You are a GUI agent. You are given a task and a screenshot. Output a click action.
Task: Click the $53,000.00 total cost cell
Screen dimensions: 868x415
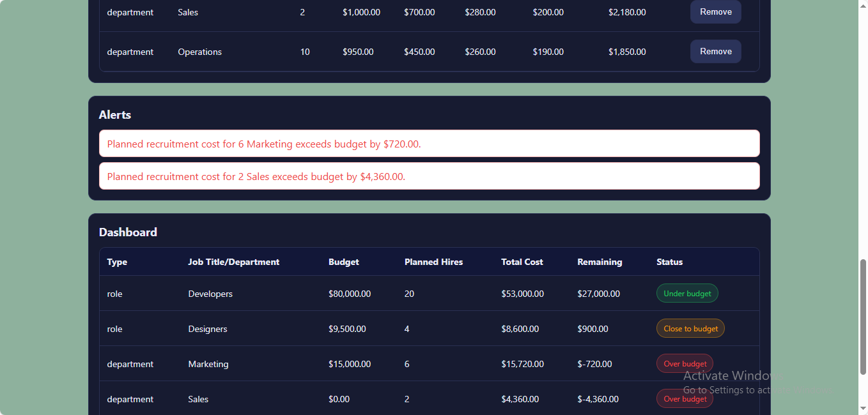pos(522,294)
